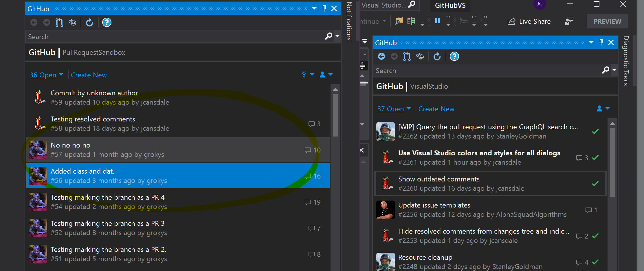Open the Continue button dropdown arrow
The image size is (644, 271).
click(x=384, y=21)
